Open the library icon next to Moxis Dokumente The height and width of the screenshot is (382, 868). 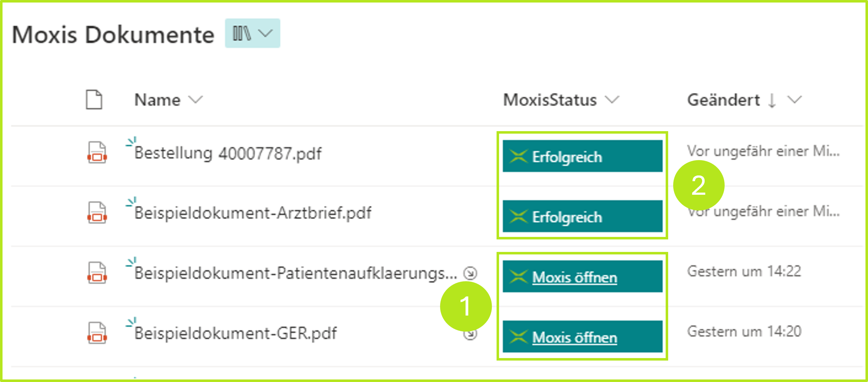pyautogui.click(x=242, y=33)
